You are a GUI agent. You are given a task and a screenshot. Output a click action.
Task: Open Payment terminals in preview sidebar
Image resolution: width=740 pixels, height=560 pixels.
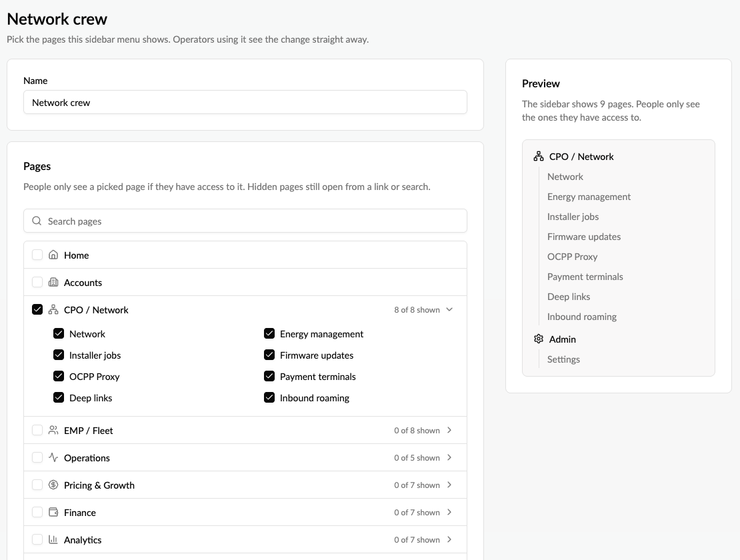pyautogui.click(x=585, y=277)
